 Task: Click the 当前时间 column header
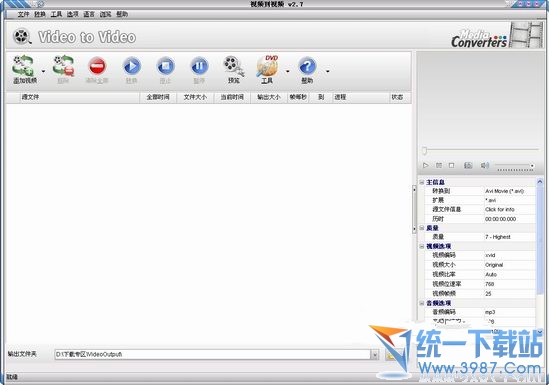tap(232, 97)
